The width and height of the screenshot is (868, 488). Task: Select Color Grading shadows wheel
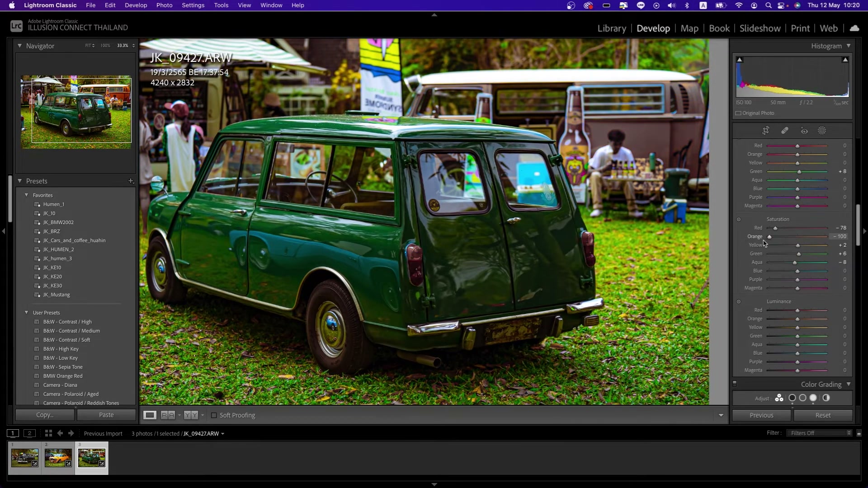792,398
